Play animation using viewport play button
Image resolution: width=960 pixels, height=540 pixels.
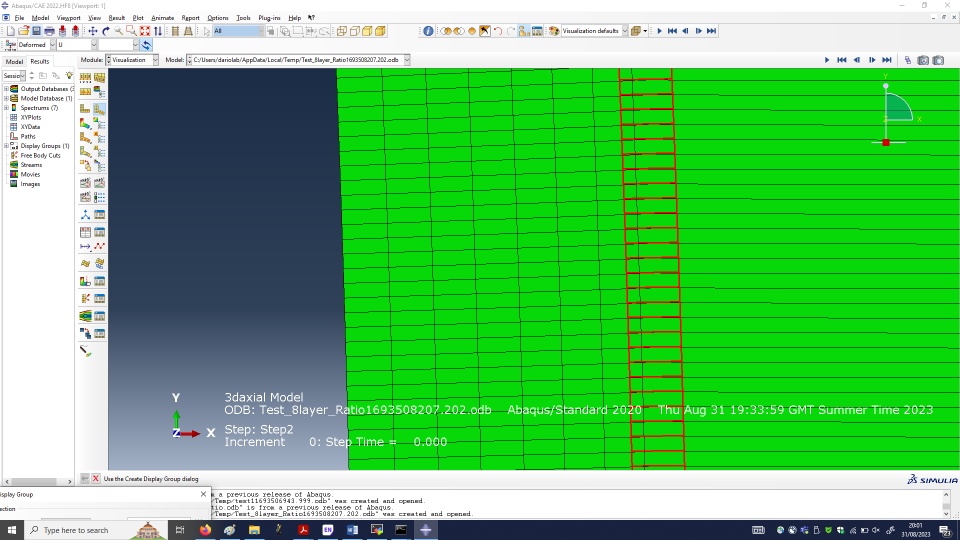tap(827, 60)
